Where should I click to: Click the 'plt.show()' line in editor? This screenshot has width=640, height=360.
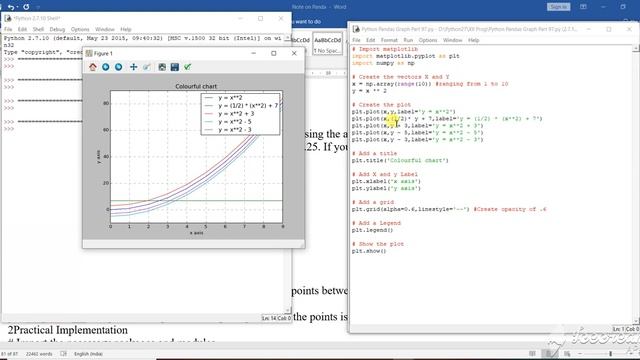[369, 251]
